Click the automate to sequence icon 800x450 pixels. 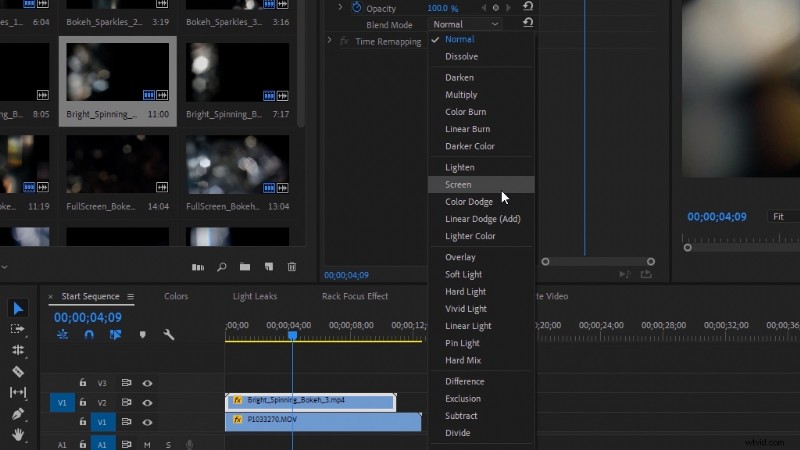[x=198, y=267]
